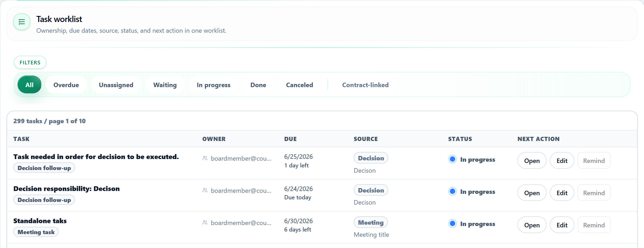Click the Meeting source badge
The height and width of the screenshot is (248, 644).
click(371, 222)
